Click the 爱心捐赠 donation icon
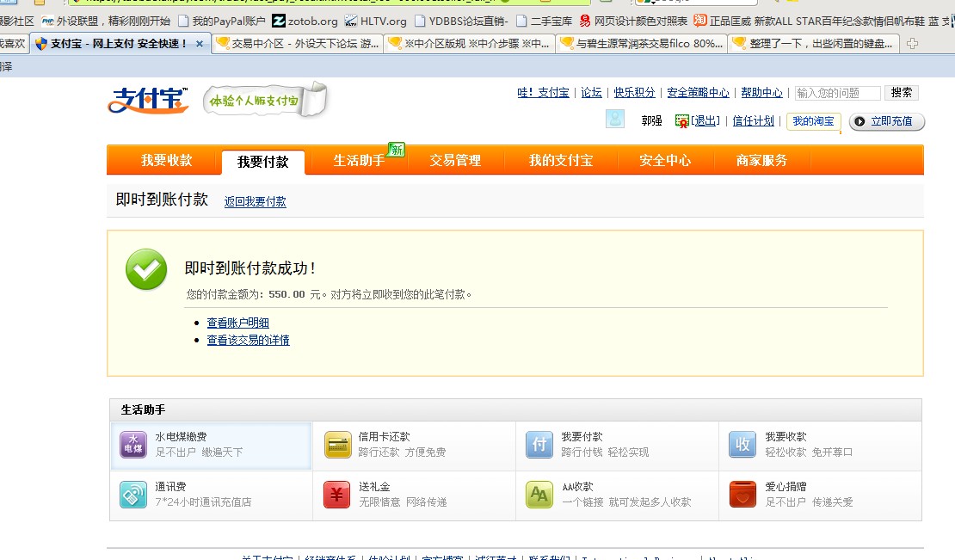The width and height of the screenshot is (955, 560). pos(742,495)
